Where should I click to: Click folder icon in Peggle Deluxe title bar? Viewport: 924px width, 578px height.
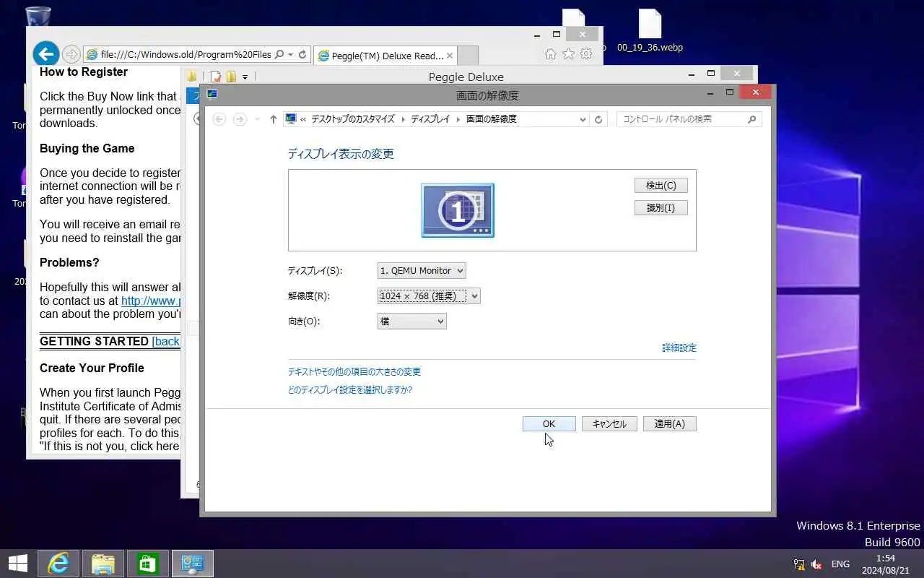192,77
